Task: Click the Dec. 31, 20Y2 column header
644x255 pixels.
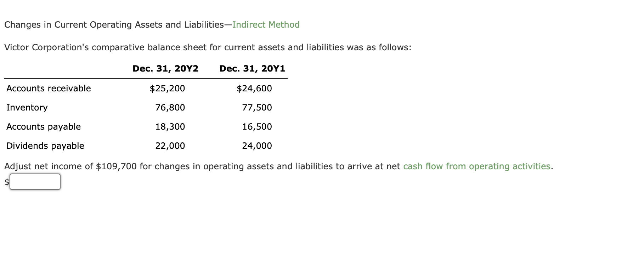Action: pos(165,68)
